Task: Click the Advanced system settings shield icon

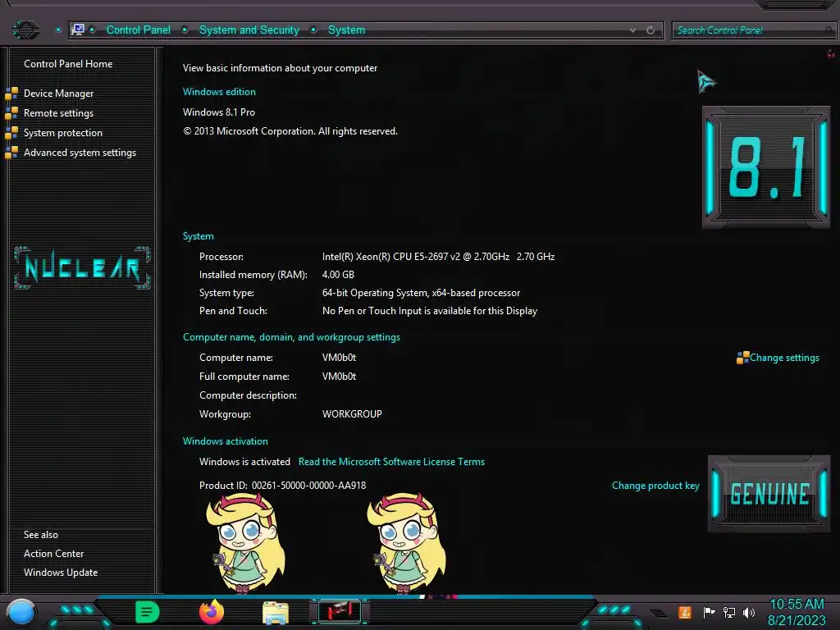Action: (x=11, y=153)
